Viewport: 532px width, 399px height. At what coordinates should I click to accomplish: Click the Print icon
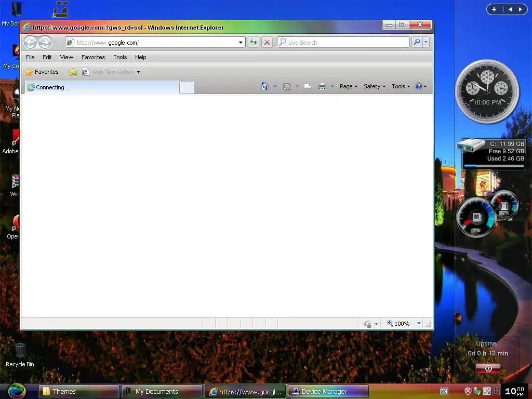[x=322, y=87]
